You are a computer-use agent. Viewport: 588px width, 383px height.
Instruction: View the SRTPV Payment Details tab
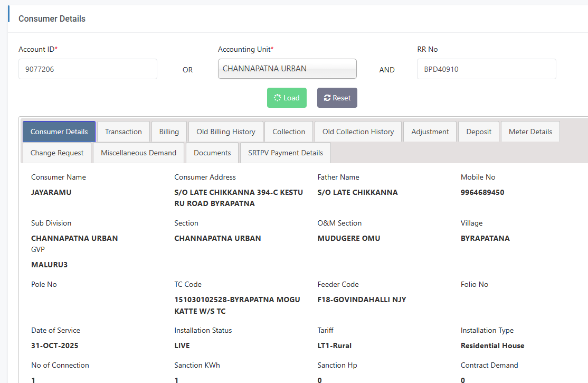285,153
